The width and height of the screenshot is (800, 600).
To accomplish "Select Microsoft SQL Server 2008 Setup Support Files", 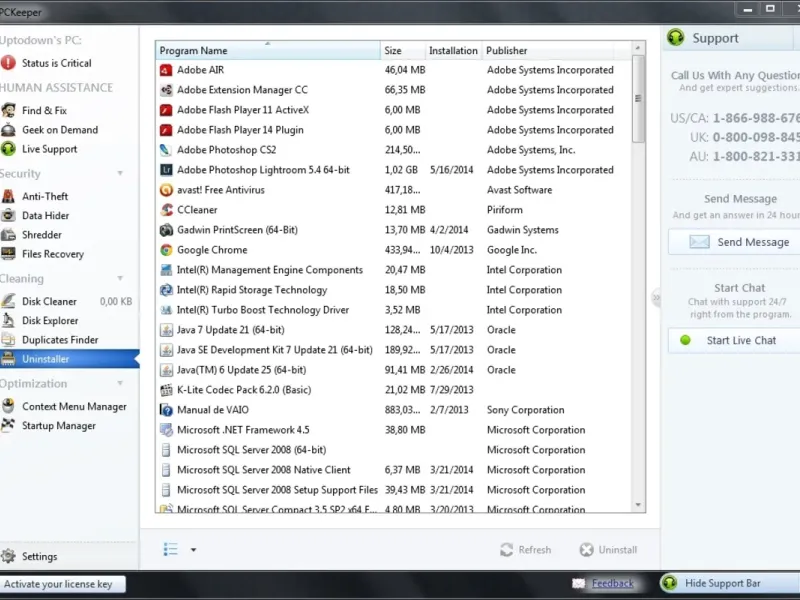I will click(393, 490).
